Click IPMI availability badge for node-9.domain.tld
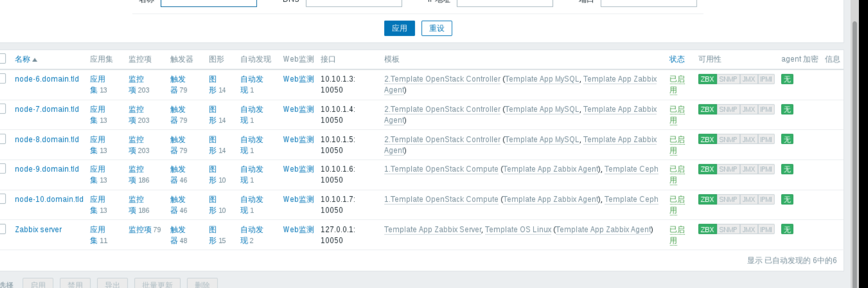868x288 pixels. coord(766,169)
